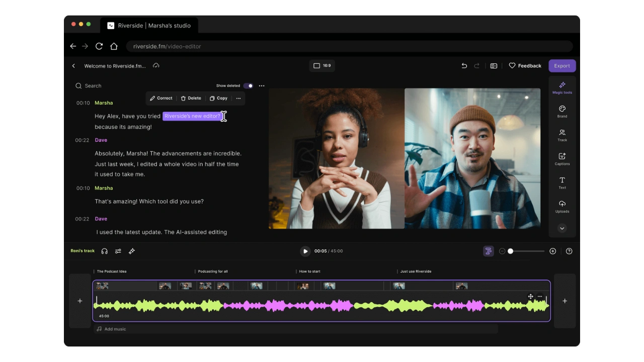Click Dave's video in the preview
The width and height of the screenshot is (644, 362).
pyautogui.click(x=472, y=158)
